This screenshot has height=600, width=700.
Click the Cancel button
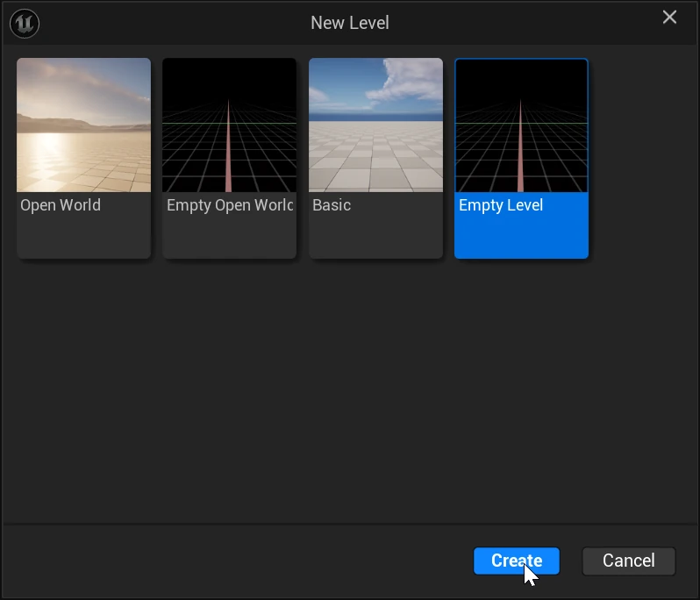[629, 561]
